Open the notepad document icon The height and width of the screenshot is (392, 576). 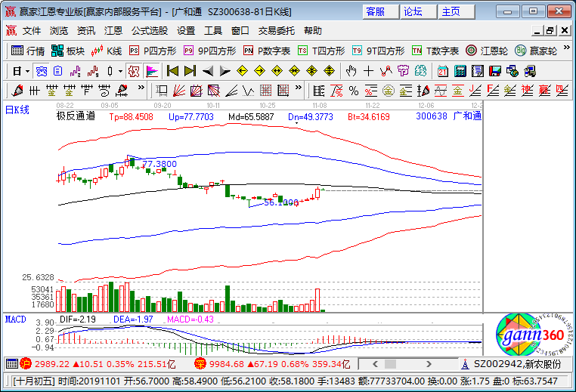click(x=478, y=71)
